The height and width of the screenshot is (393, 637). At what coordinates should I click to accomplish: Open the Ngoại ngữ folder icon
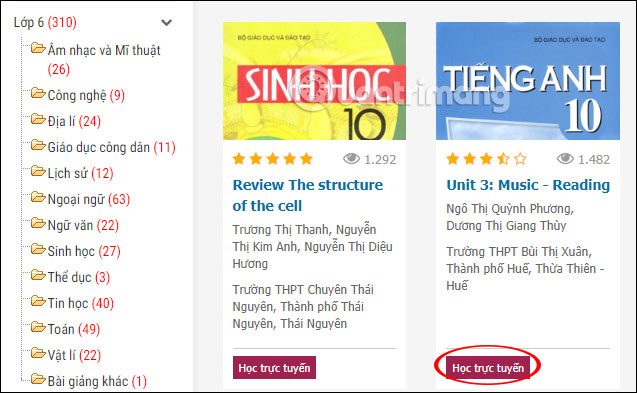click(x=38, y=197)
